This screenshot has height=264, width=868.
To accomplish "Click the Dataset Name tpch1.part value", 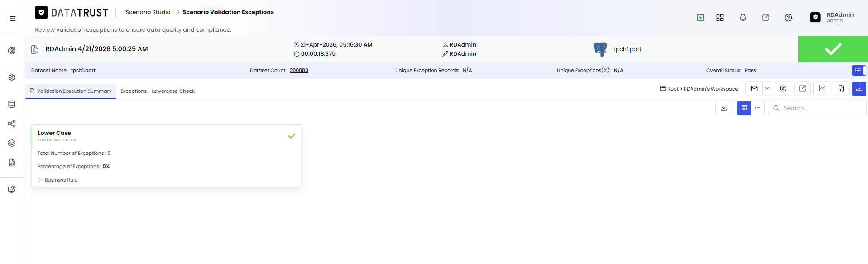I will point(83,70).
